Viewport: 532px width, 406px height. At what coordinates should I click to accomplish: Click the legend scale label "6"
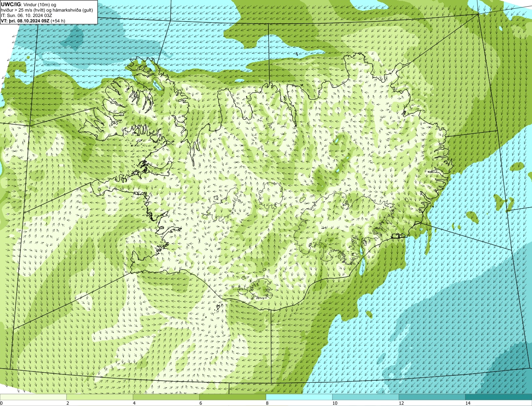(x=200, y=403)
